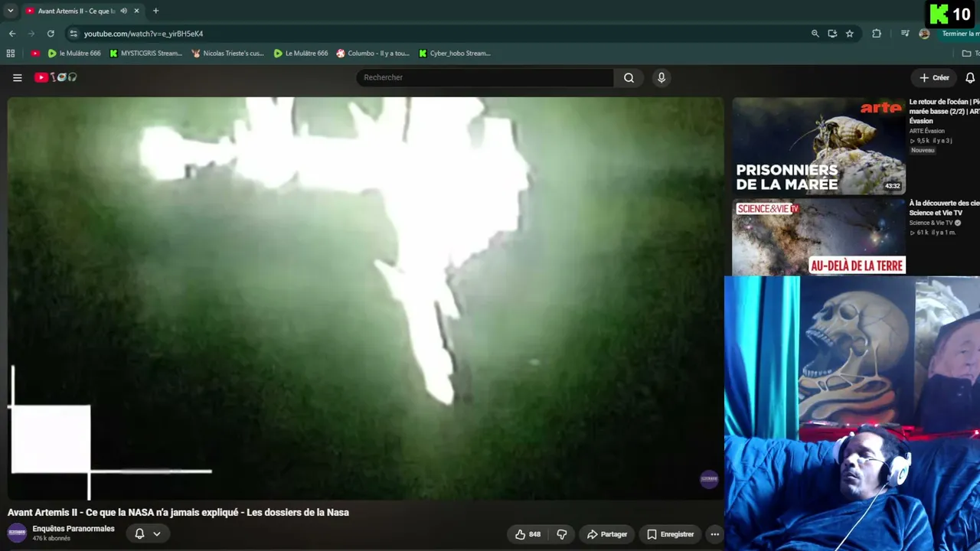Click the search magnifier button on YouTube
The height and width of the screenshot is (551, 980).
pyautogui.click(x=629, y=77)
